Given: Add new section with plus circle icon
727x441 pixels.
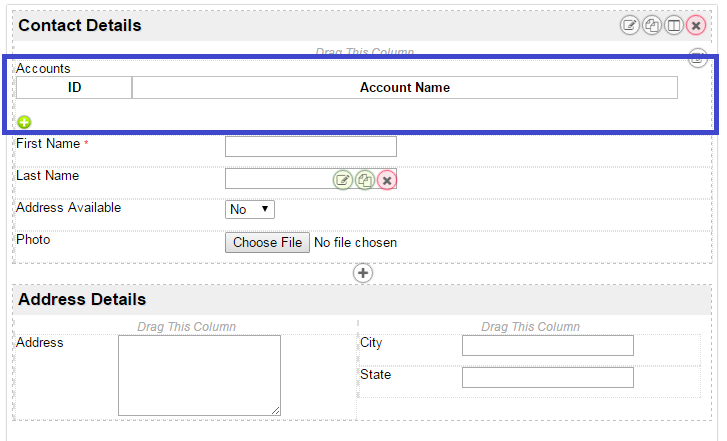Looking at the screenshot, I should 363,272.
